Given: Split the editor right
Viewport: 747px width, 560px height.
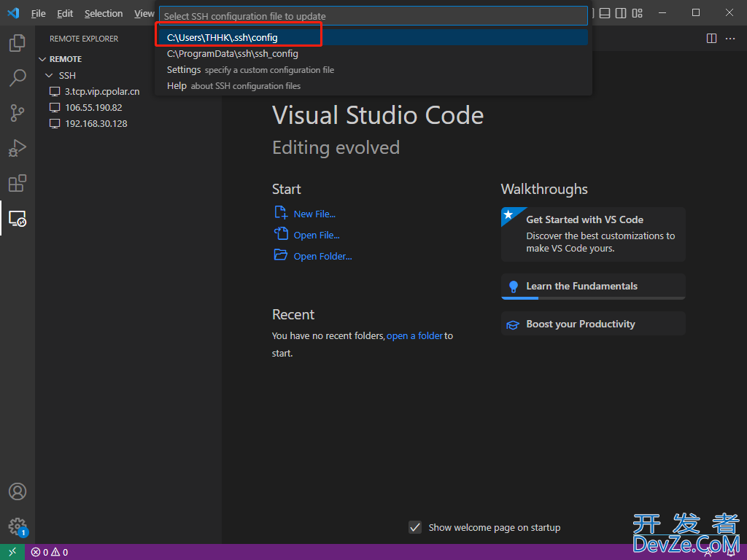Looking at the screenshot, I should 711,39.
